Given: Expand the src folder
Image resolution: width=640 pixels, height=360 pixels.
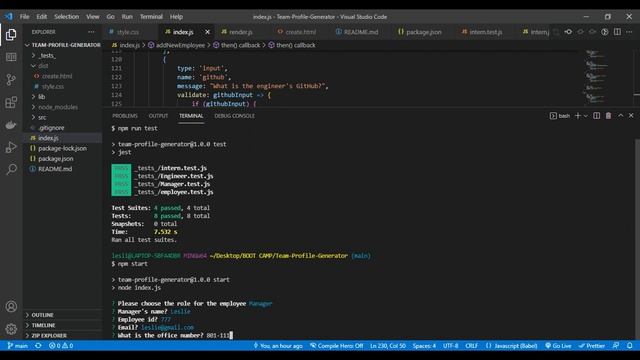Looking at the screenshot, I should point(63,117).
